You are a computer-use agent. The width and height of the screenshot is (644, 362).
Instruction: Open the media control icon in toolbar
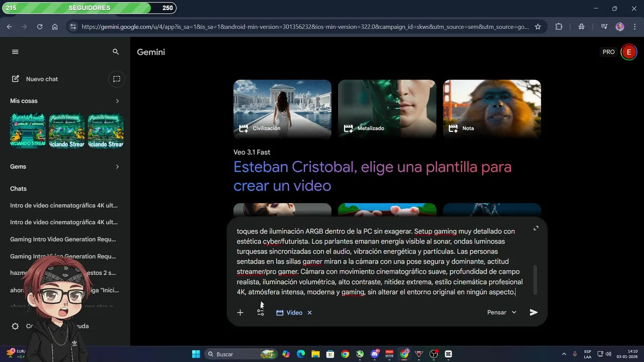[604, 27]
